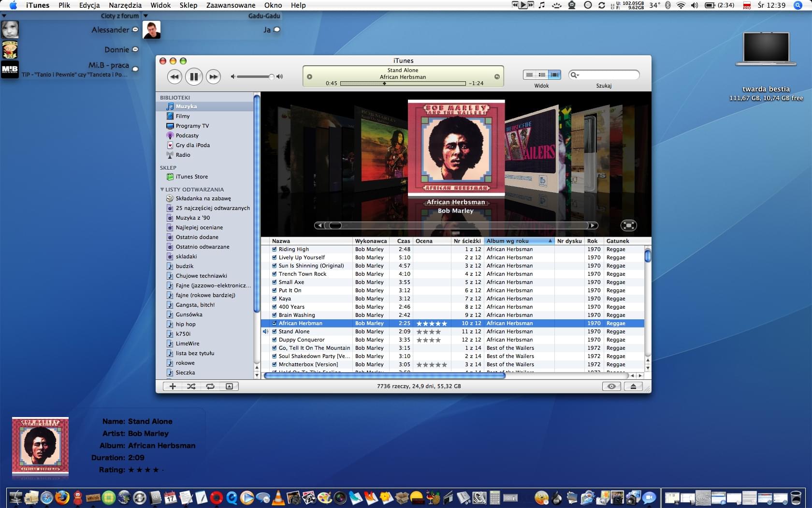Show or hide the artwork viewer panel
The height and width of the screenshot is (508, 812).
click(x=229, y=386)
